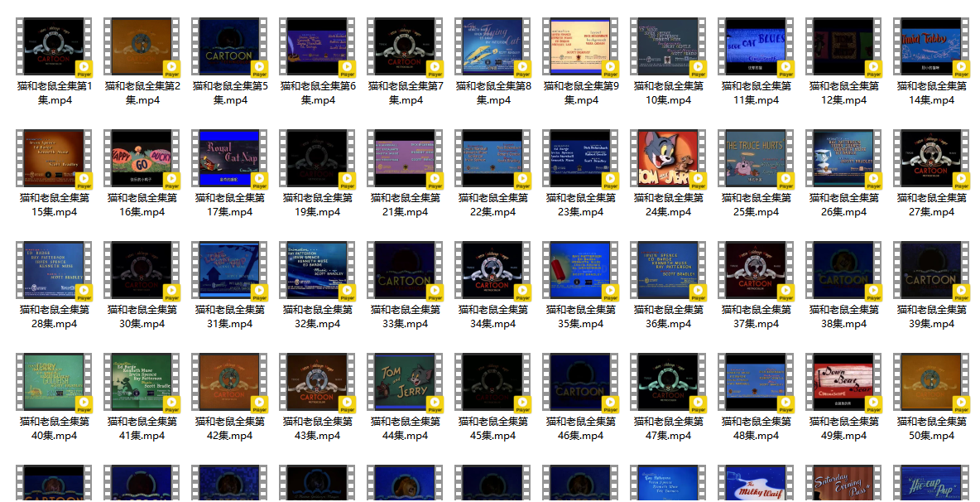
Task: Click the file name 猫和老鼠全集第5集.mp4
Action: tap(230, 93)
